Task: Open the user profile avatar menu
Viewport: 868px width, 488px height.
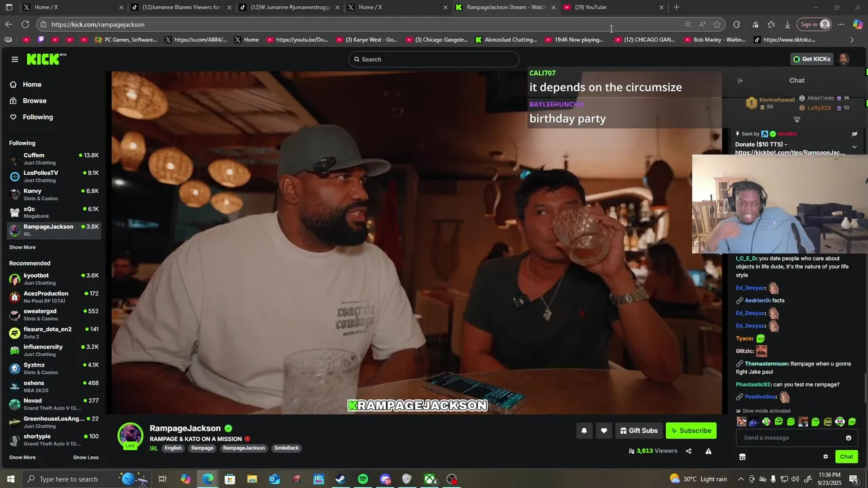Action: [844, 59]
